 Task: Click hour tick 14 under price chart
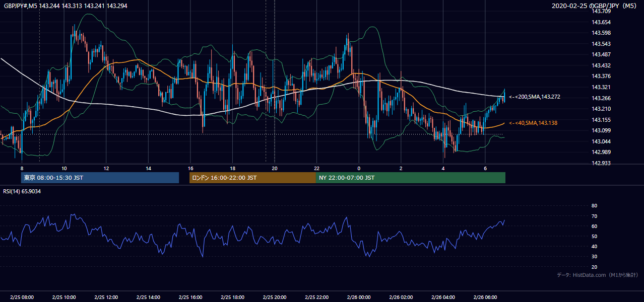(148, 168)
